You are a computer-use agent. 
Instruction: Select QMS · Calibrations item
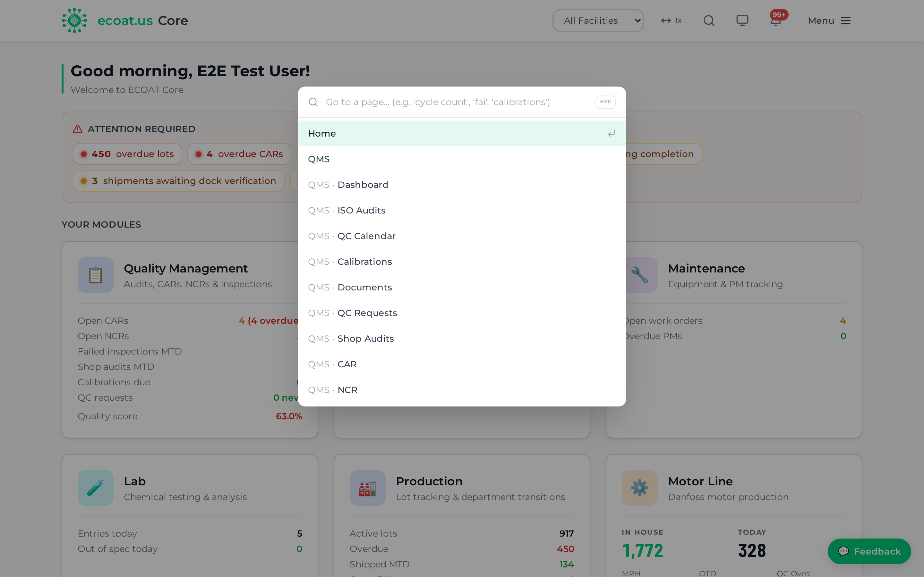[462, 262]
